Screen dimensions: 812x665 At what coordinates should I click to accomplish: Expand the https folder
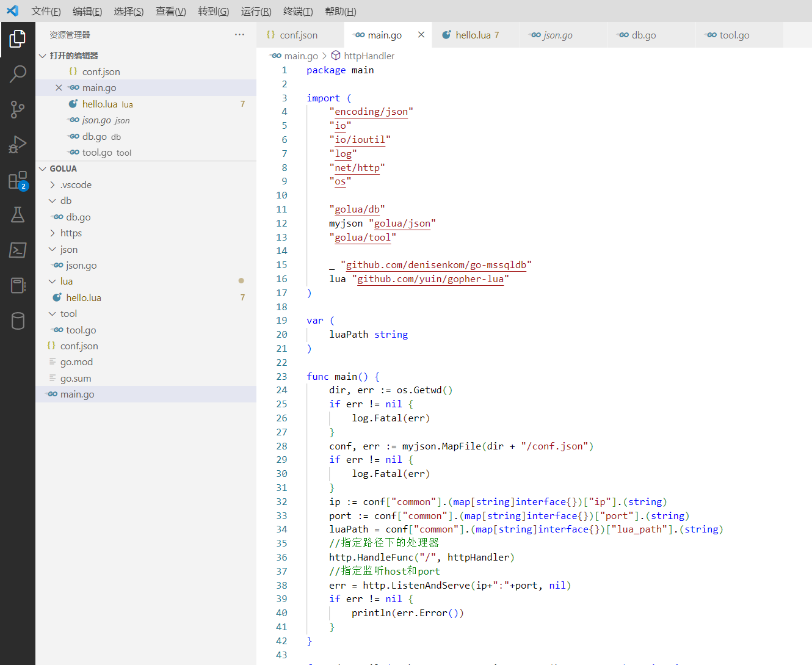pyautogui.click(x=146, y=233)
